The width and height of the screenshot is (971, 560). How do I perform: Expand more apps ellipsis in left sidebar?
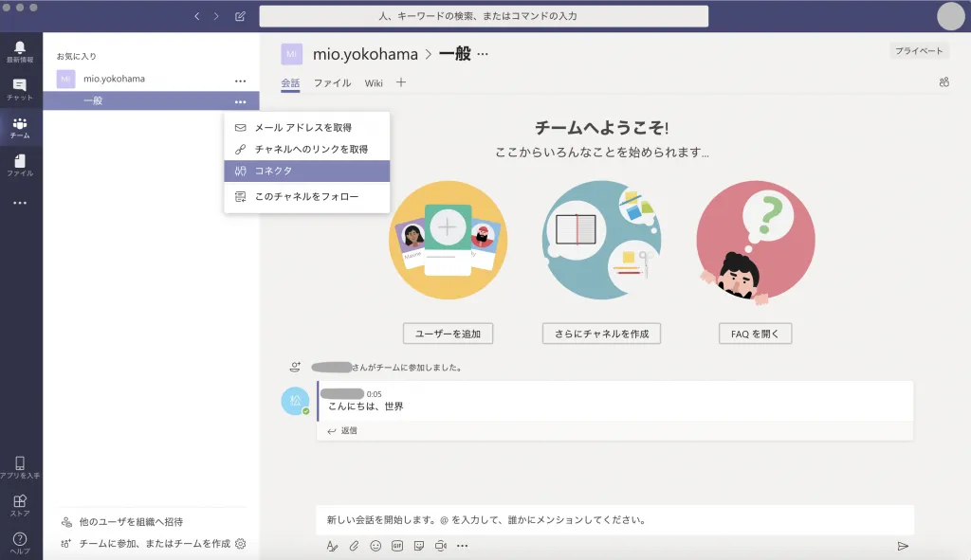click(x=20, y=203)
